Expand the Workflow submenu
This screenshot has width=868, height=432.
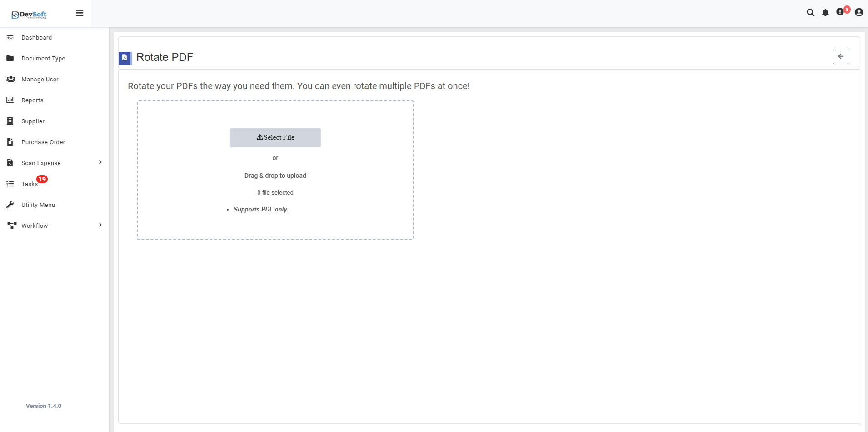point(100,225)
